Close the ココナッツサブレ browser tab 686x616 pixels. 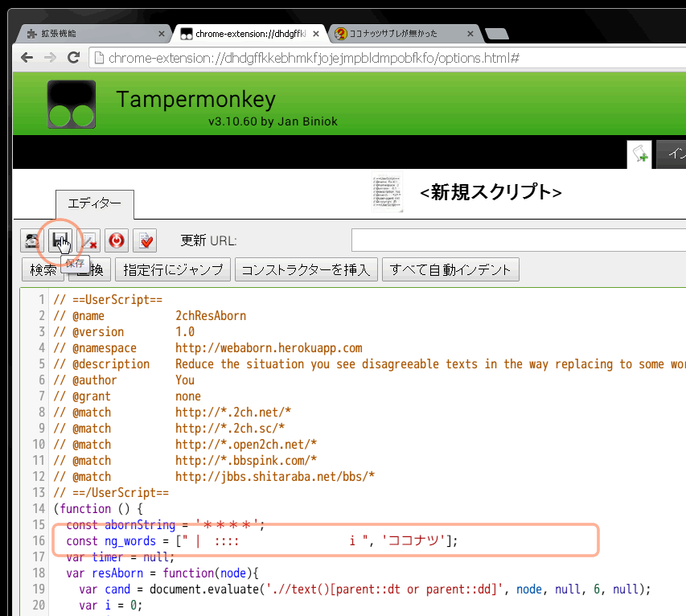[x=470, y=34]
